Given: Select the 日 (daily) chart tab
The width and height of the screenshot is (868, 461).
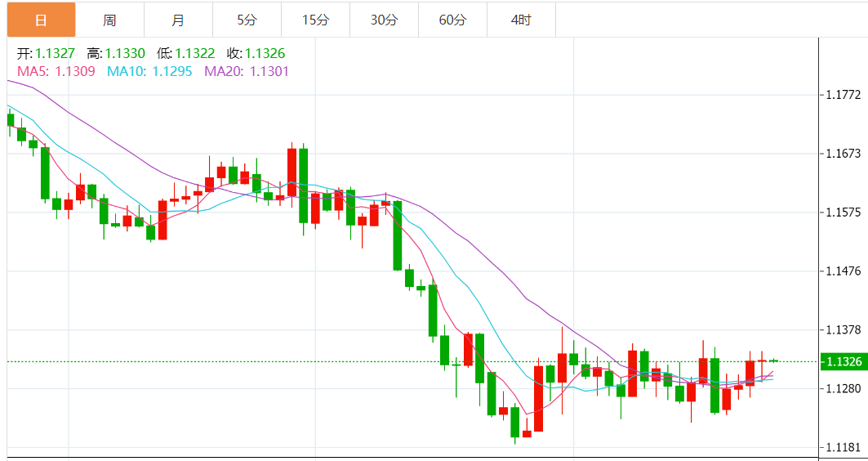Looking at the screenshot, I should click(x=41, y=20).
